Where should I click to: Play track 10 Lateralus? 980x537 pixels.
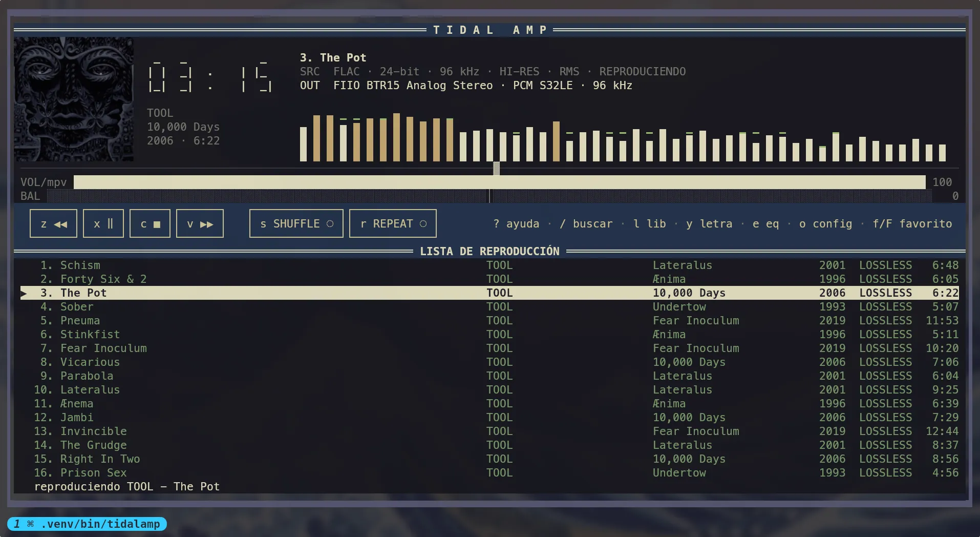[489, 389]
